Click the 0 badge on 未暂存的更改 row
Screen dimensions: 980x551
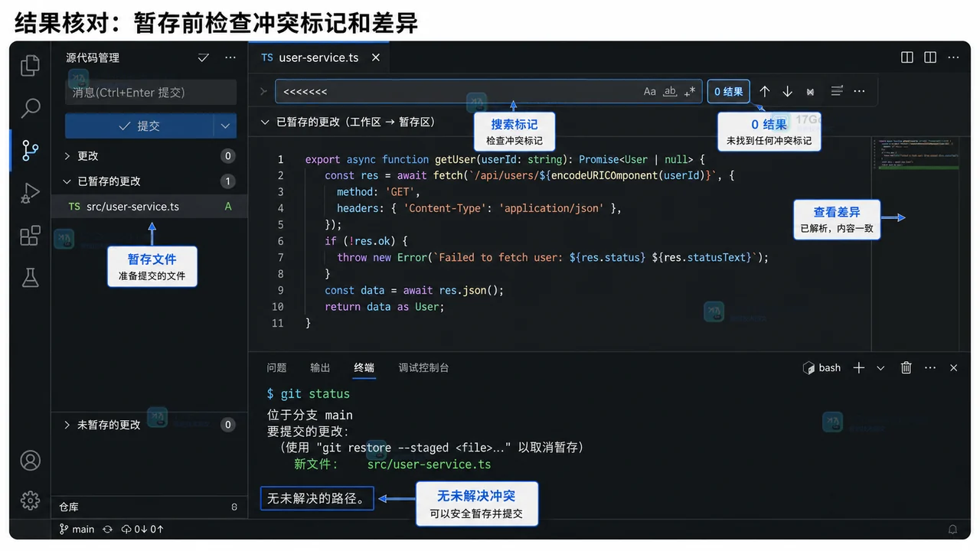pos(227,425)
